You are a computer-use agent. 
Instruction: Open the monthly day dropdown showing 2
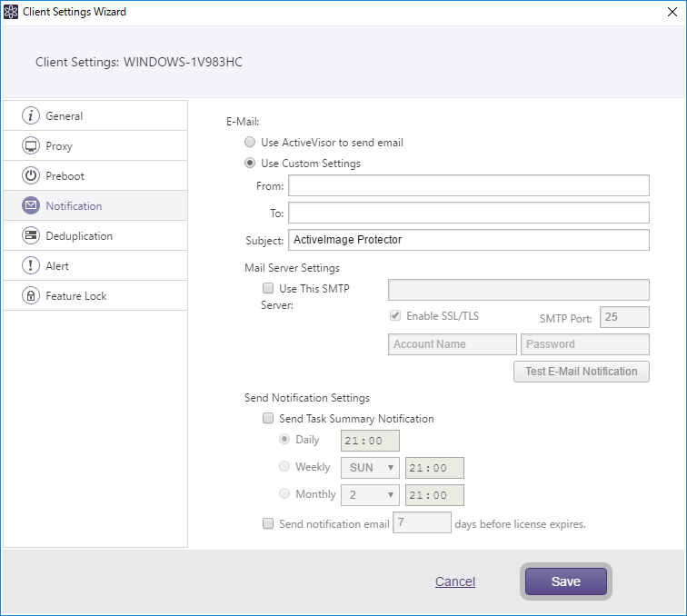(370, 495)
